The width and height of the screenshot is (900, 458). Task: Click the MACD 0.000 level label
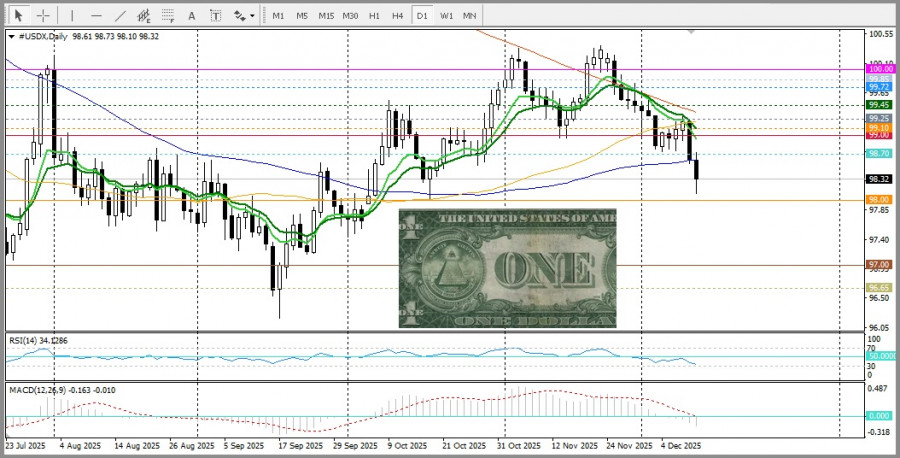(x=879, y=416)
